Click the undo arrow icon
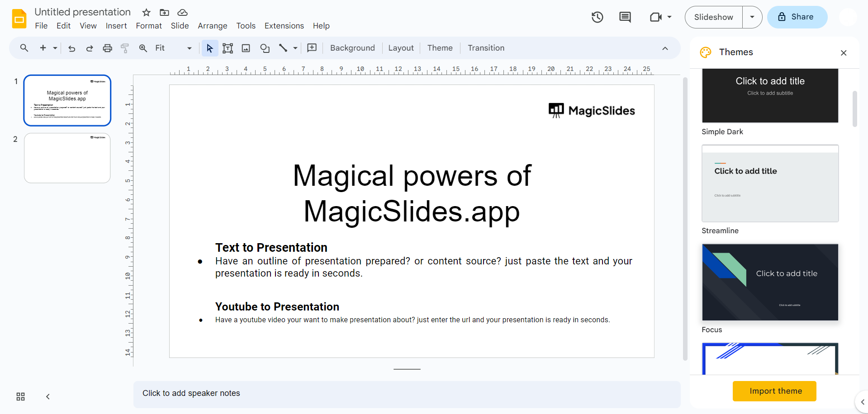 pyautogui.click(x=71, y=48)
